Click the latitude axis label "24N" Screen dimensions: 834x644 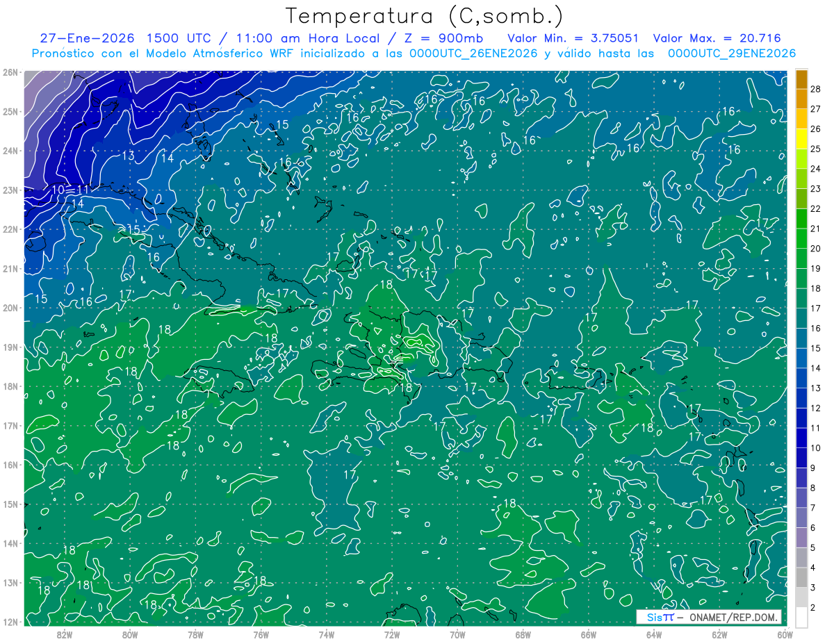10,151
